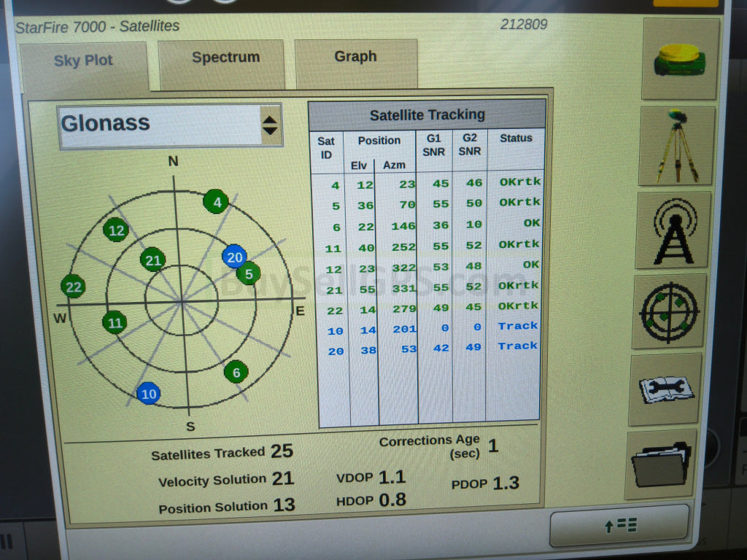
Task: Select satellite 22 on sky plot
Action: click(x=73, y=286)
